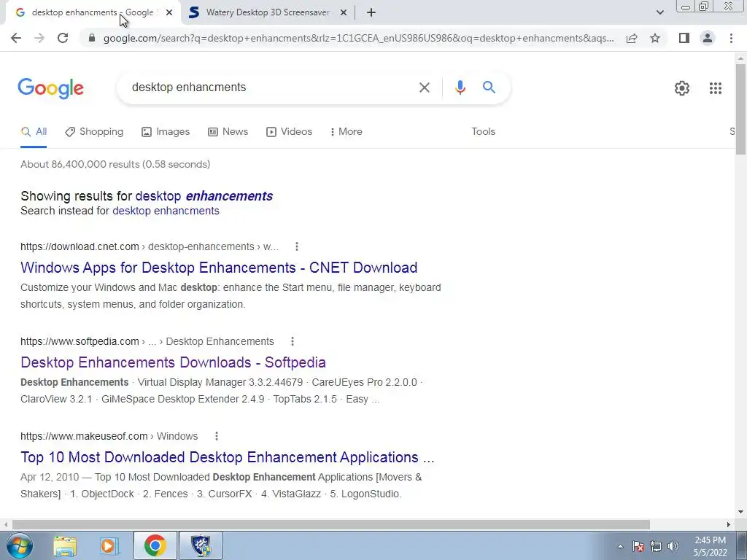Open Chrome side panel icon
Screen dimensions: 747x560
(684, 38)
